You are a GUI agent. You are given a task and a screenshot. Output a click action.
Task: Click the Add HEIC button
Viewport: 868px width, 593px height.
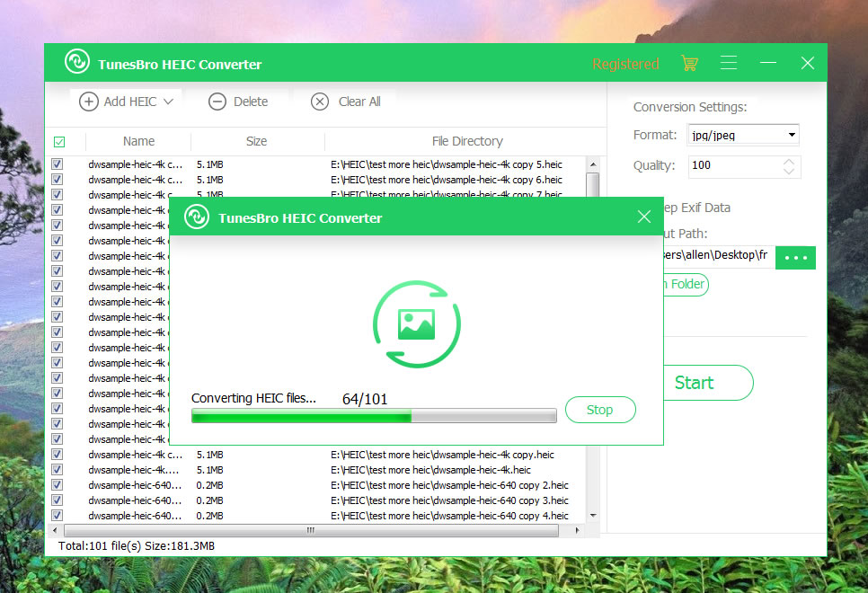click(x=126, y=102)
